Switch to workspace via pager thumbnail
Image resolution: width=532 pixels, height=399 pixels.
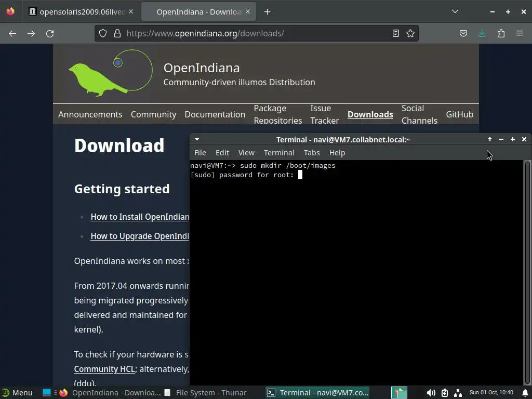coord(400,393)
